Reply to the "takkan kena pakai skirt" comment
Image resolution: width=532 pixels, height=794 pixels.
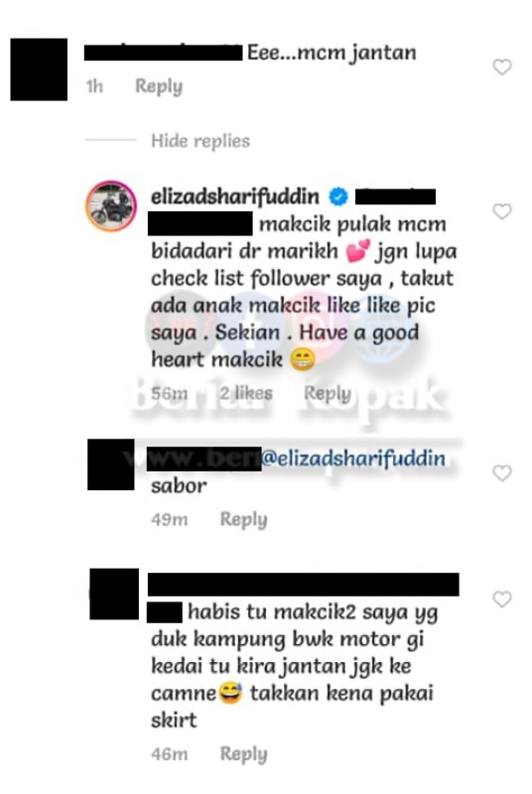[243, 754]
